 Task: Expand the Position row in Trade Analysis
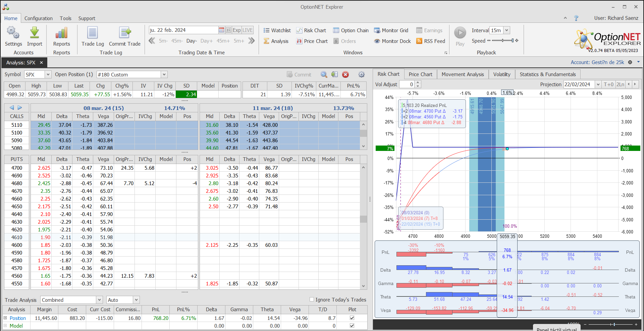pos(5,318)
